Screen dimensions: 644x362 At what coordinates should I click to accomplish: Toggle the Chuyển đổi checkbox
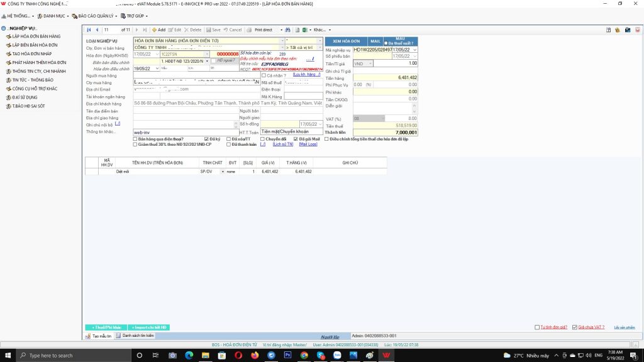(x=262, y=139)
